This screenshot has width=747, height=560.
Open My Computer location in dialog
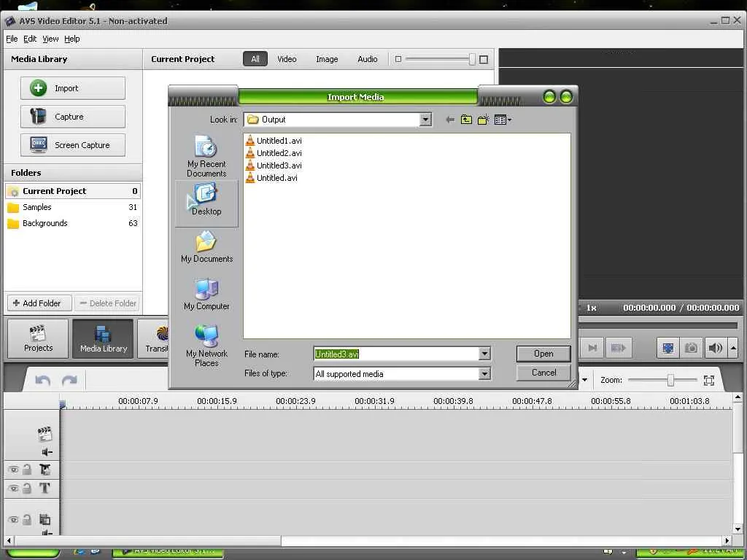[206, 295]
